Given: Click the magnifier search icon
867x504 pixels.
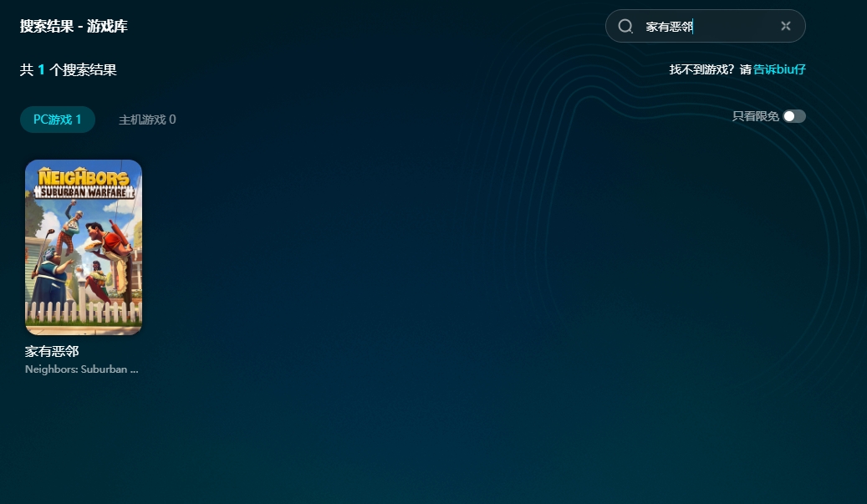Looking at the screenshot, I should point(625,27).
